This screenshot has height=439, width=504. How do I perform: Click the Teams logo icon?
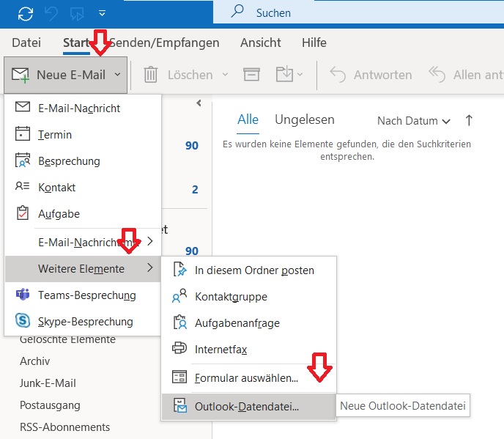[23, 295]
